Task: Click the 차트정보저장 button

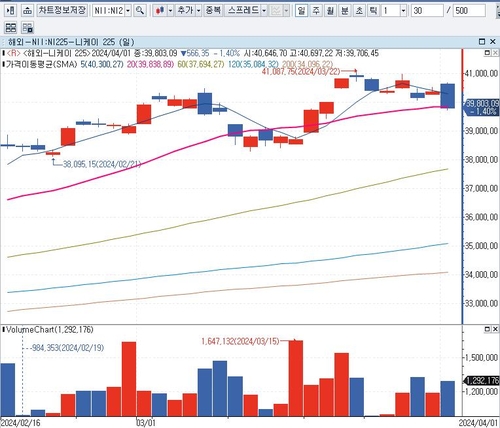Action: [x=62, y=11]
